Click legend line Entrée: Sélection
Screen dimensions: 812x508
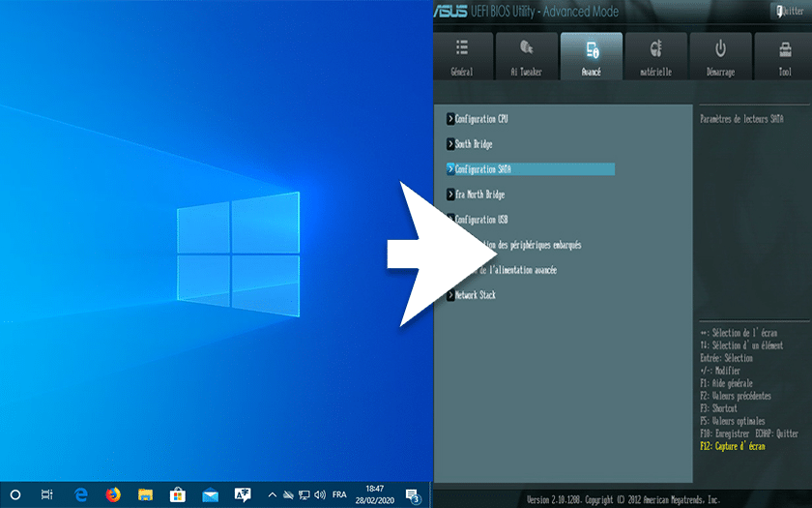coord(726,358)
